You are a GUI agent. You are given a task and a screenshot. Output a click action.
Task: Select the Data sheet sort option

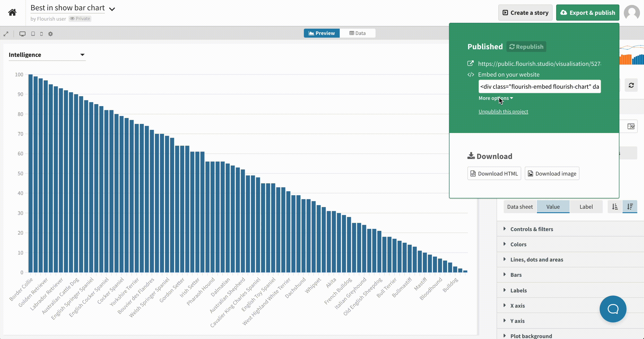coord(520,207)
